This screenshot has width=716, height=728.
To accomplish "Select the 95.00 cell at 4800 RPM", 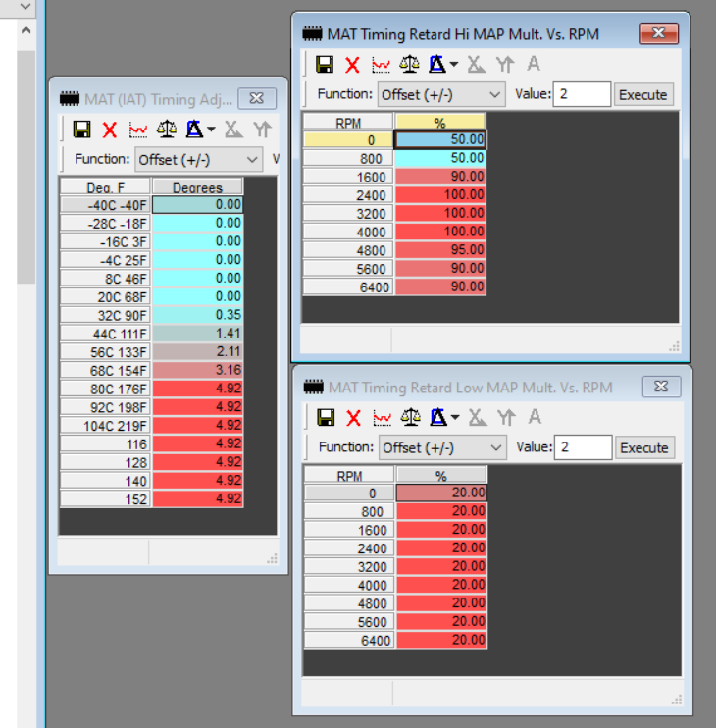I will [x=440, y=250].
